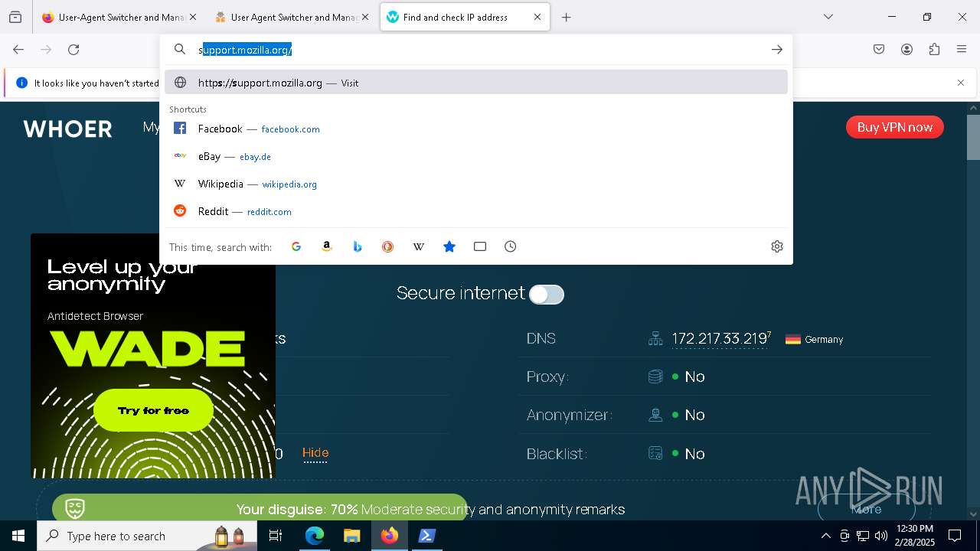
Task: Click the WHOER logo
Action: pos(67,129)
